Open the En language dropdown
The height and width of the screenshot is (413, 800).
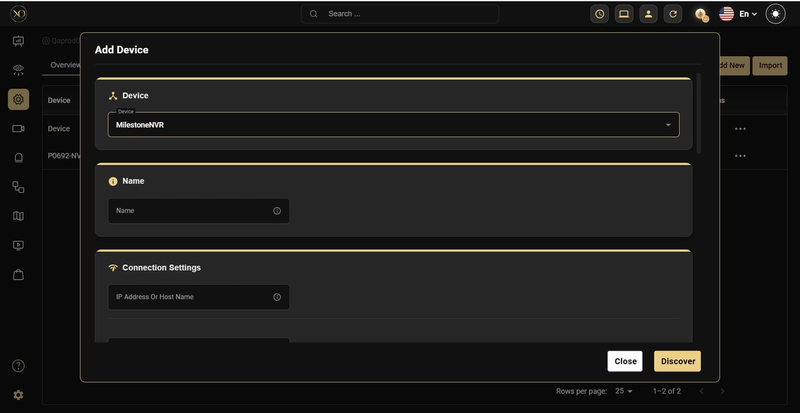(x=748, y=14)
